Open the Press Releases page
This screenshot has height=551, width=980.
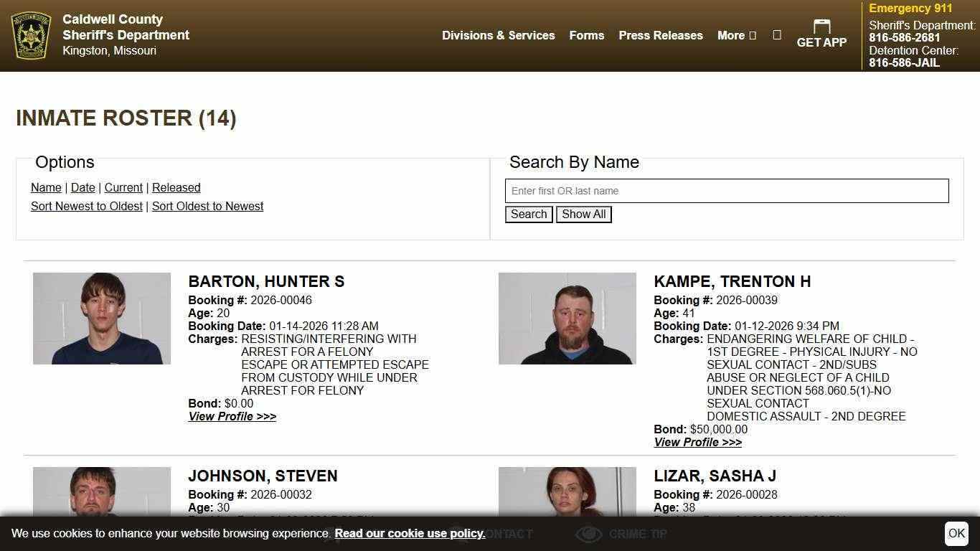[660, 35]
